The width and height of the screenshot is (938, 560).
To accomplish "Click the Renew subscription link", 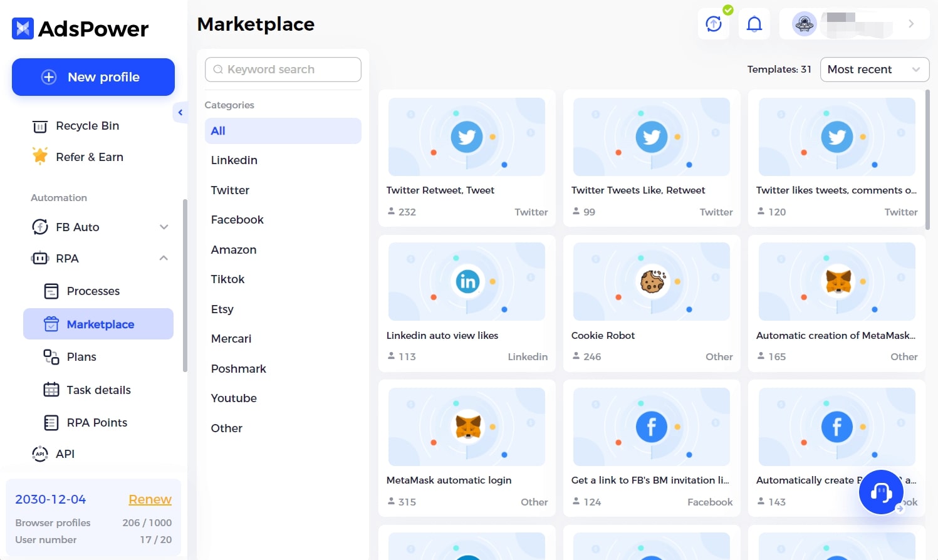I will coord(150,499).
